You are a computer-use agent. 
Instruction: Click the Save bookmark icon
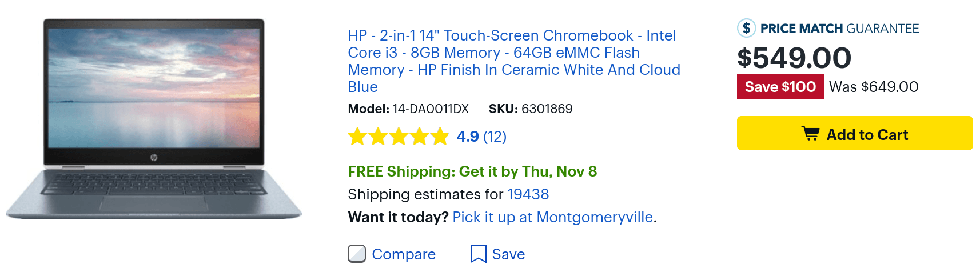coord(478,254)
